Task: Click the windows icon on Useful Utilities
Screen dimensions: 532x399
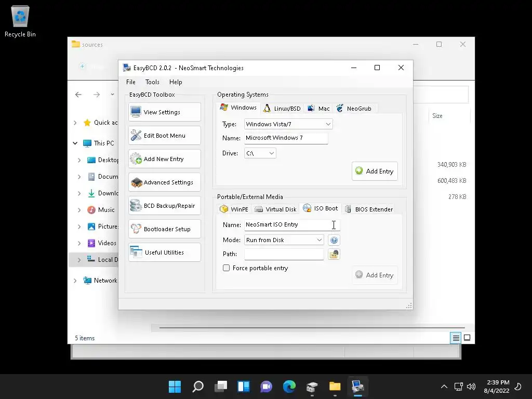Action: (136, 252)
